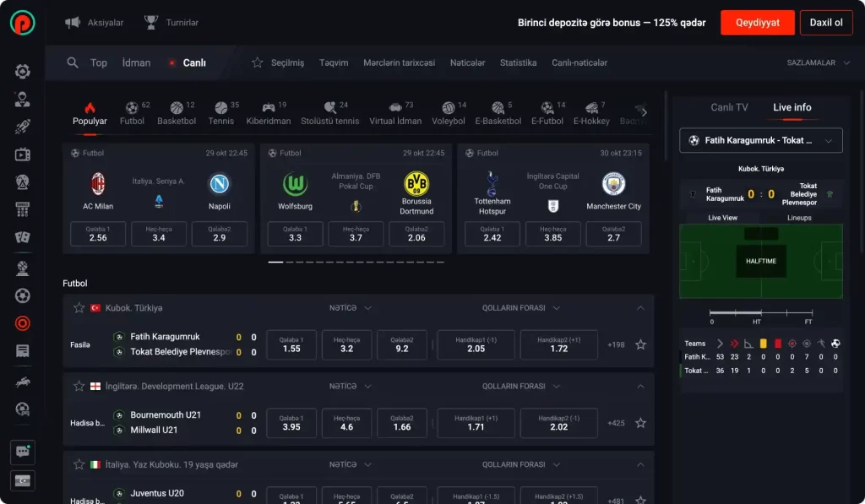Viewport: 865px width, 504px height.
Task: Click the red target sidebar icon
Action: click(x=23, y=323)
